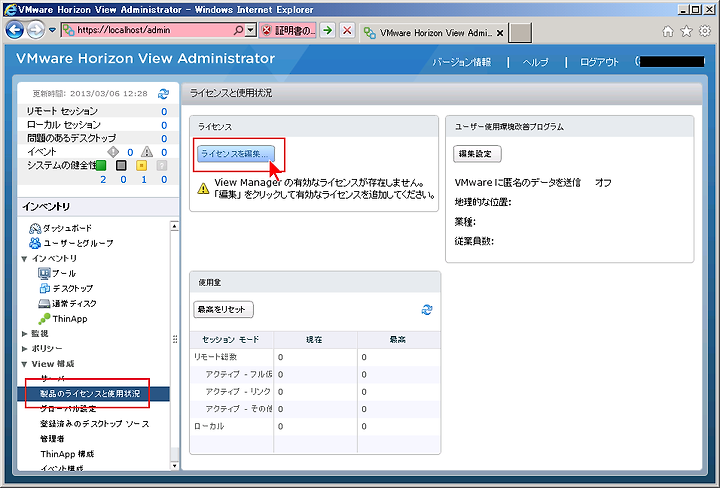Click the system health count 1
This screenshot has width=720, height=488.
(x=144, y=179)
